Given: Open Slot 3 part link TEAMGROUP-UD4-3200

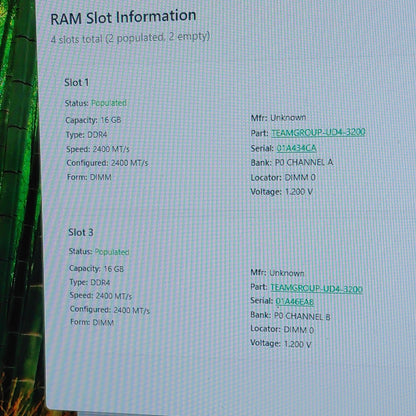Looking at the screenshot, I should pyautogui.click(x=316, y=288).
